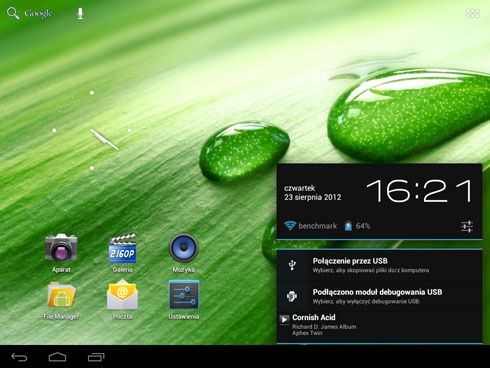Screen dimensions: 490x368
Task: Tap the Home navigation button
Action: coord(57,357)
